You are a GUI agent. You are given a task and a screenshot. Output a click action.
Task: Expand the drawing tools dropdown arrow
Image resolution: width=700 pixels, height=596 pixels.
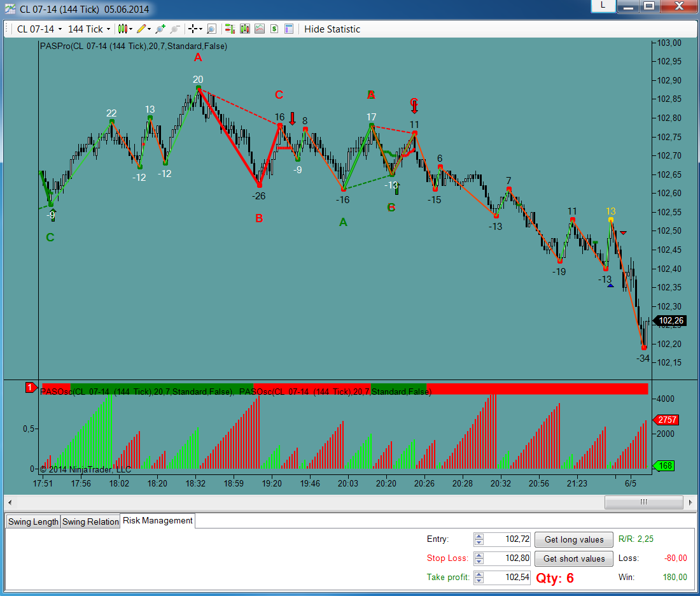pos(149,29)
